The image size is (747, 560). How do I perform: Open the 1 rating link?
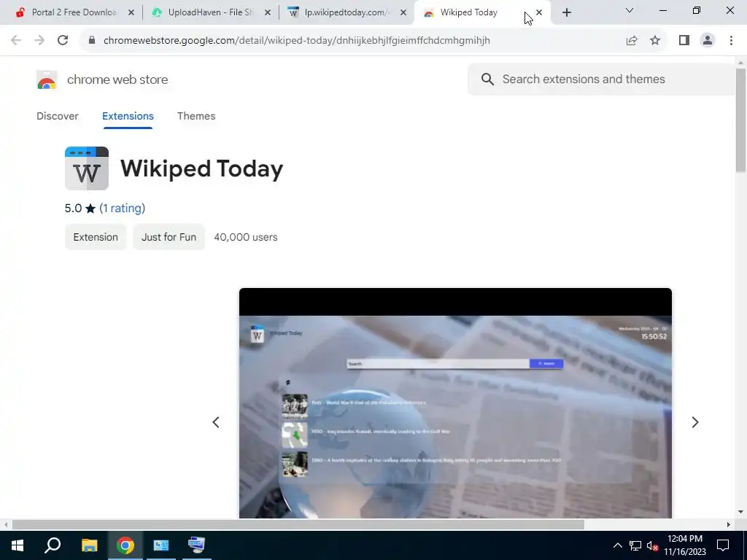click(123, 208)
